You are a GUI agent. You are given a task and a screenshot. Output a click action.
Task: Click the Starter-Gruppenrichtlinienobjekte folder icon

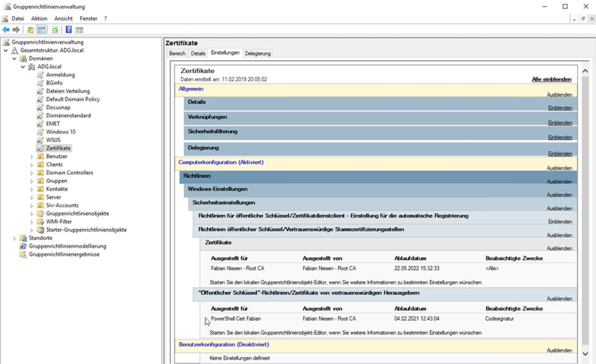pos(40,230)
